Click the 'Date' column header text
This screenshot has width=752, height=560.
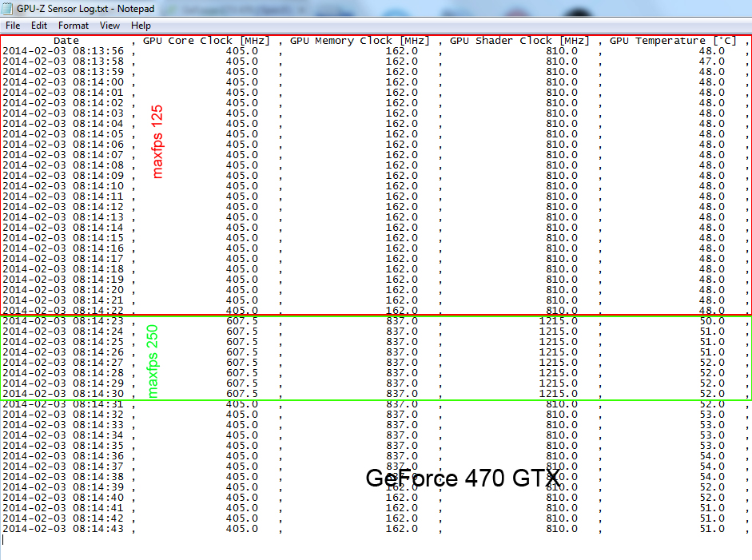pyautogui.click(x=66, y=41)
